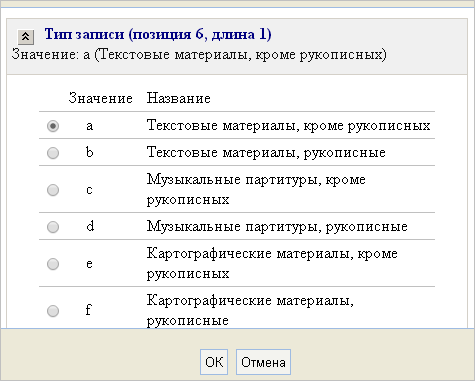Confirm with the OK button
Viewport: 475px width, 381px height.
(214, 362)
